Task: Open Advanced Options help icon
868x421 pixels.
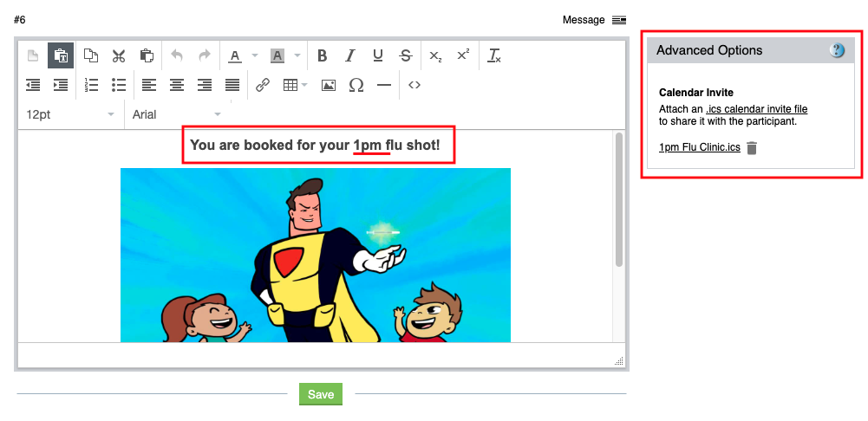Action: pos(837,50)
